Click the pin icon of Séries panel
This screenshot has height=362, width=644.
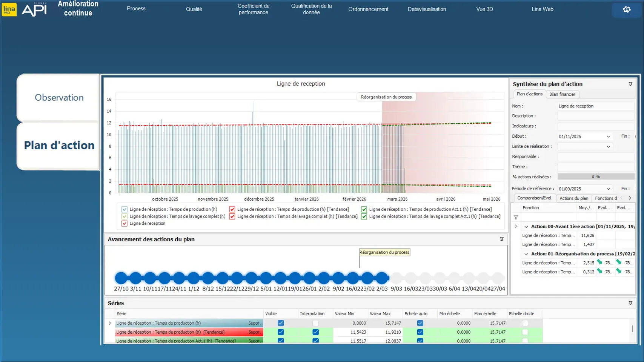tap(630, 303)
